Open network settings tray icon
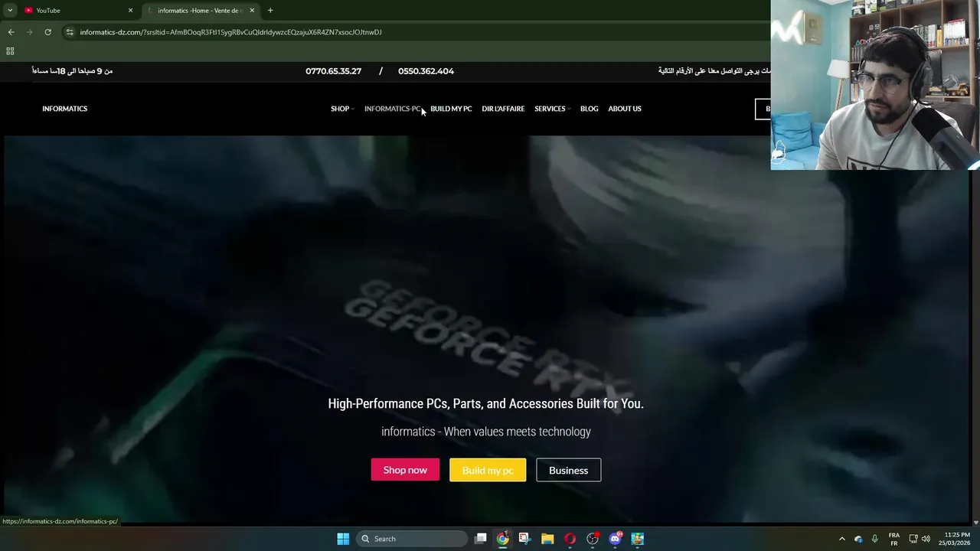This screenshot has width=980, height=551. [913, 539]
